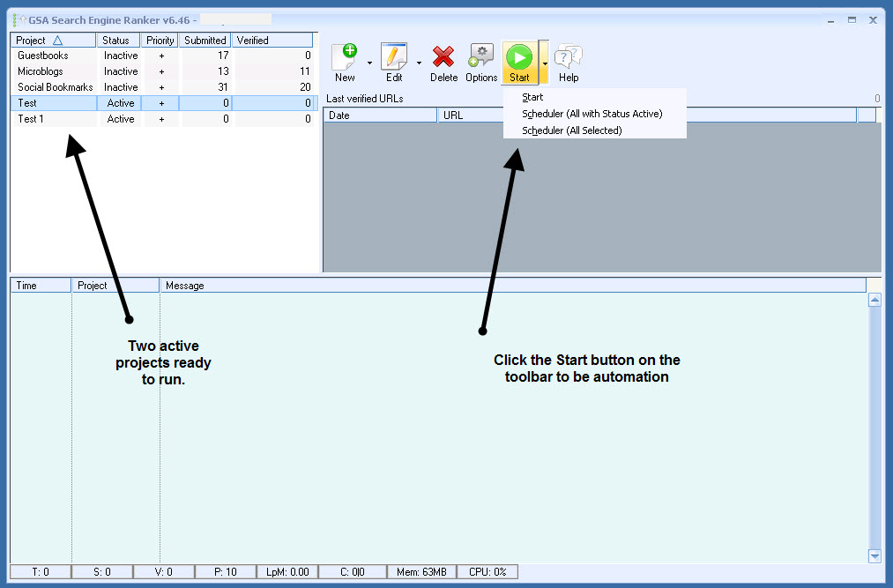The height and width of the screenshot is (588, 893).
Task: Click the red Delete icon
Action: [x=443, y=58]
